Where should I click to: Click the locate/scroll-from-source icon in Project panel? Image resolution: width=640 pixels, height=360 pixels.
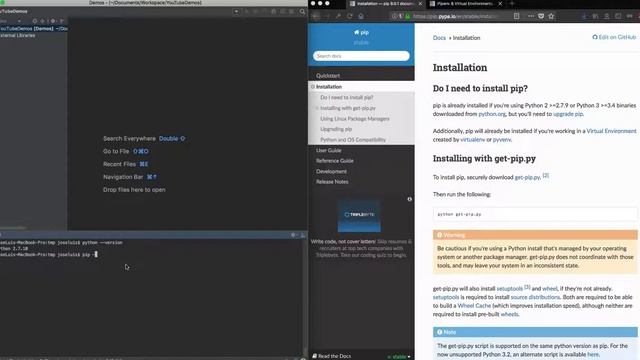(35, 21)
